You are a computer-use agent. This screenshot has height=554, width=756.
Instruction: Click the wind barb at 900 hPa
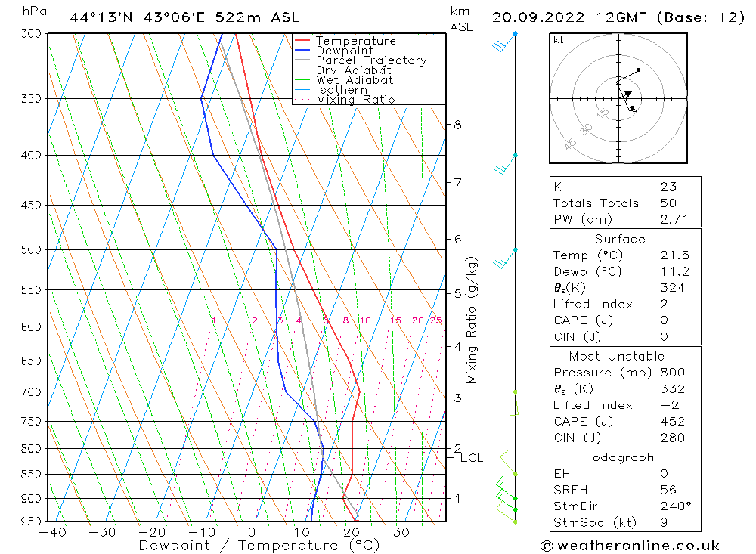tap(507, 488)
